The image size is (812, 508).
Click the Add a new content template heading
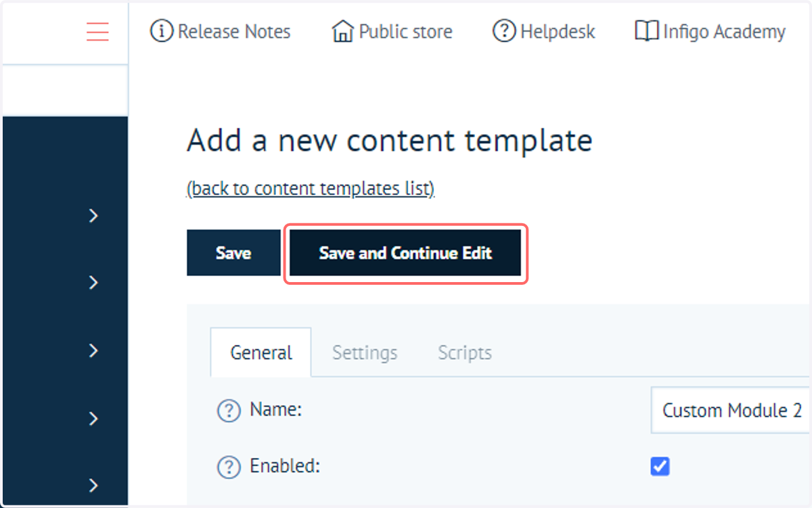point(390,141)
